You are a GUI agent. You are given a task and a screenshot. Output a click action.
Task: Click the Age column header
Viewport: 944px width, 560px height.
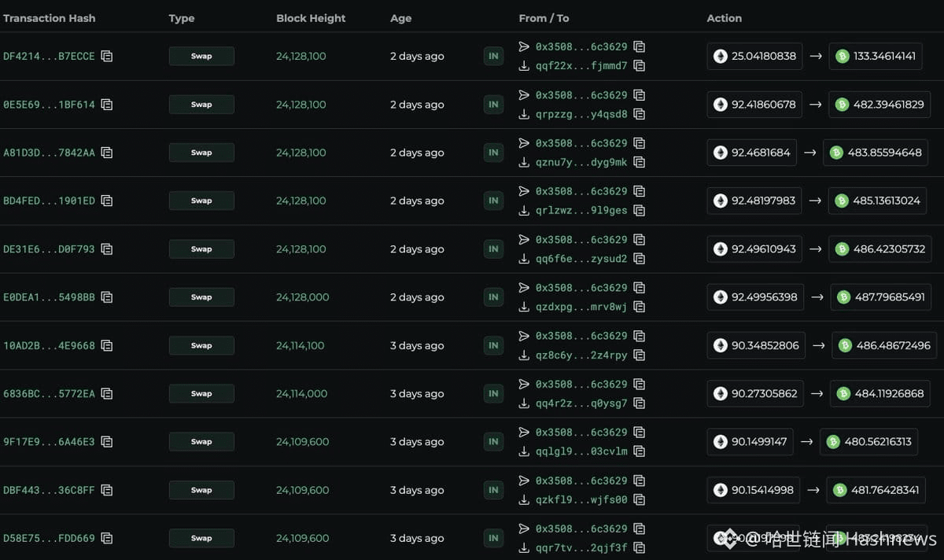click(400, 18)
